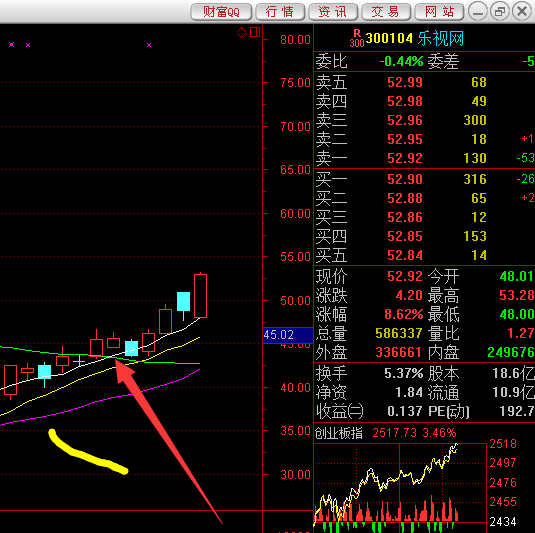Click the 乐视网 stock name

pos(440,38)
